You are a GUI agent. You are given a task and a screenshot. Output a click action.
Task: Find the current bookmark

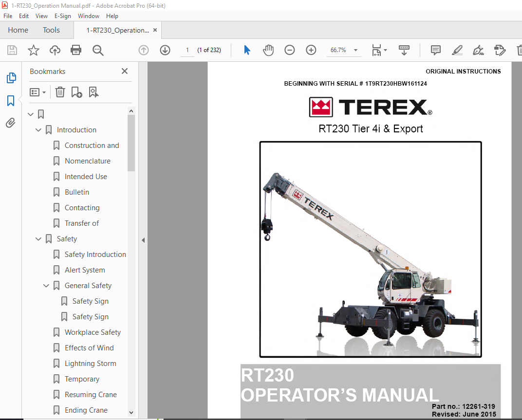(x=93, y=92)
